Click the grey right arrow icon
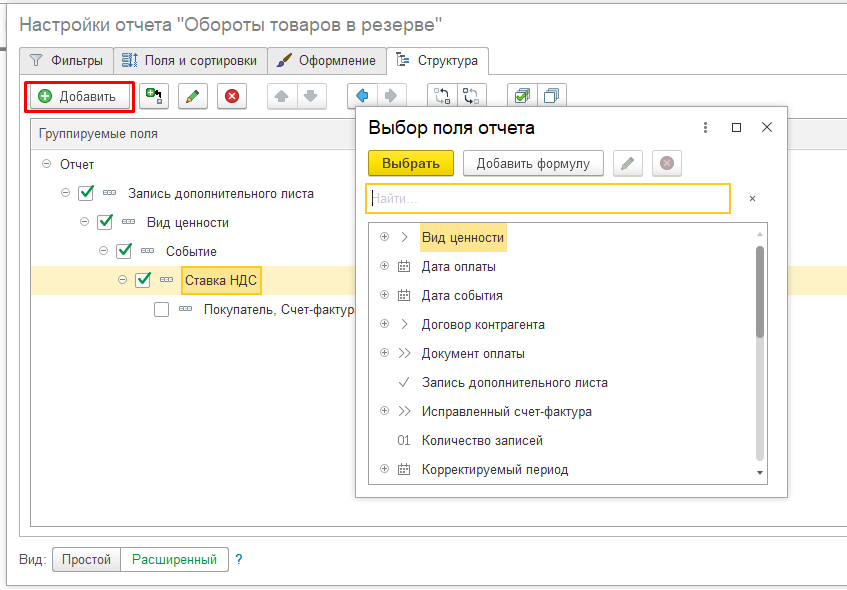 [391, 97]
